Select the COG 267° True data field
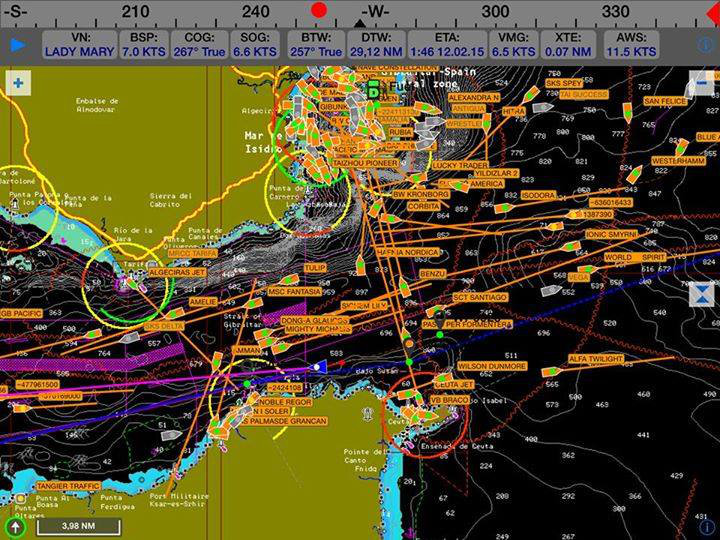720x540 pixels. pyautogui.click(x=199, y=45)
